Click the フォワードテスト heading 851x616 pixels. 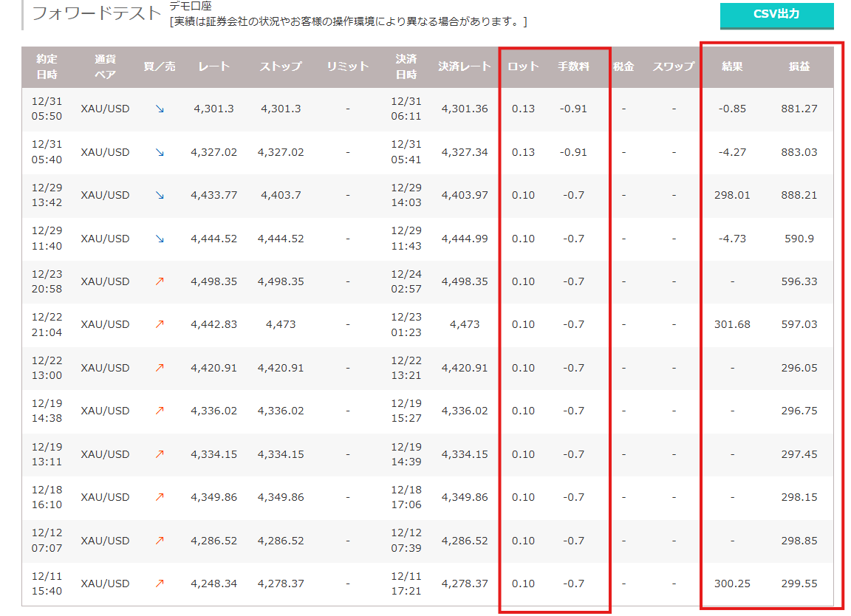97,13
